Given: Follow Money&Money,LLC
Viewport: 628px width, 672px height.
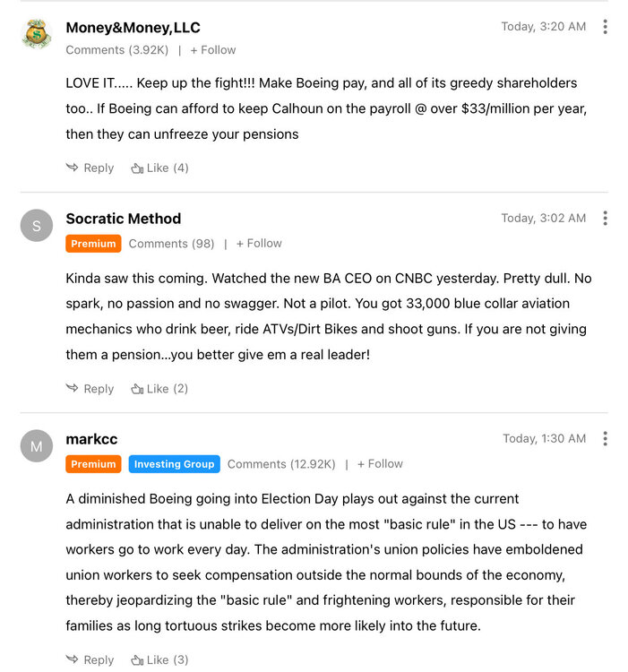Looking at the screenshot, I should tap(213, 50).
